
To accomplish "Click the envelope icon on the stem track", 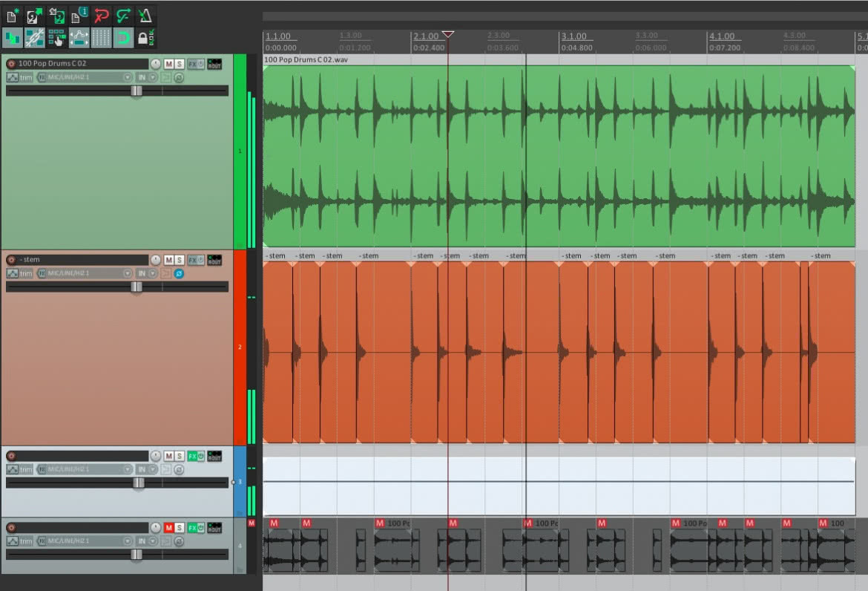I will click(x=12, y=274).
